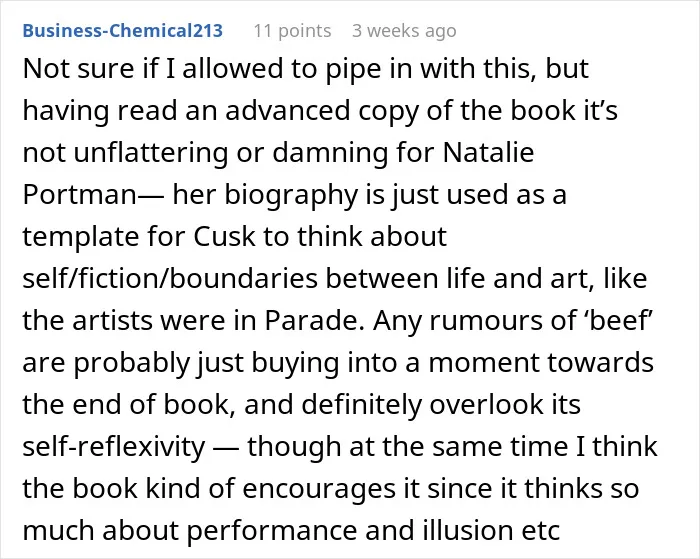Click the word 'performance' in last line

272,531
